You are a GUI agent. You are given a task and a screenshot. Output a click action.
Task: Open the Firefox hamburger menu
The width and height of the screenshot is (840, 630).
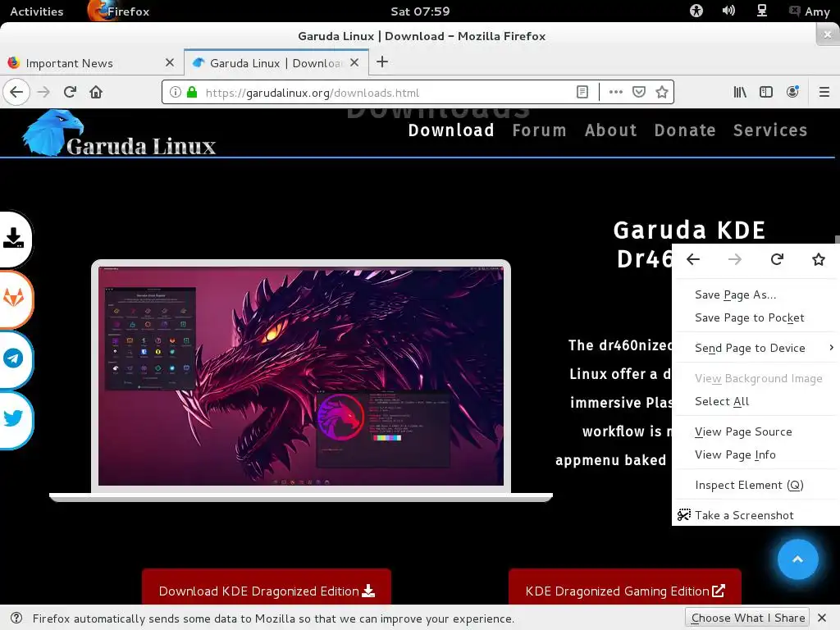(824, 92)
